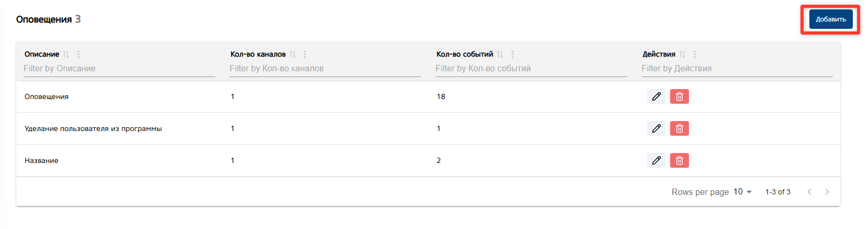Edit the "Уделание пользователя из программы" row
The height and width of the screenshot is (229, 868).
coord(656,128)
